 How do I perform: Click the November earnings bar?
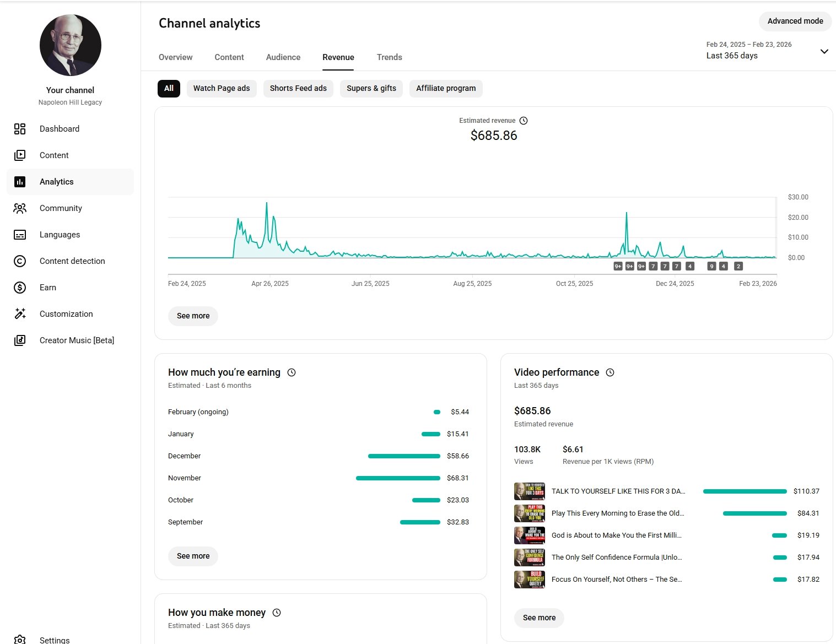click(398, 478)
